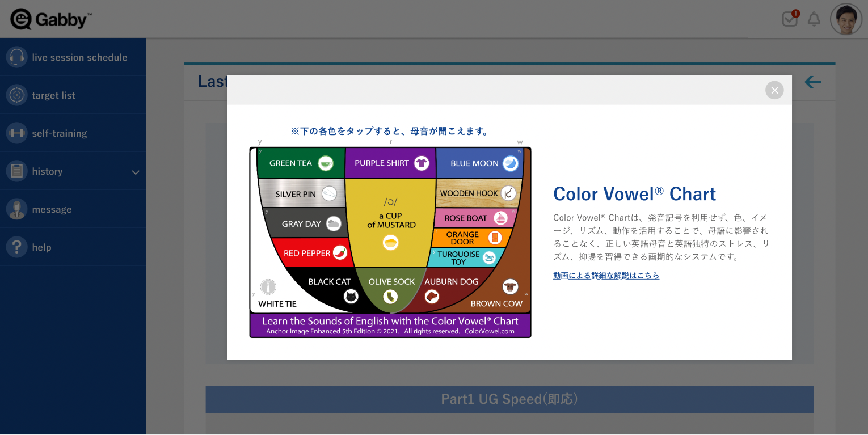Viewport: 868px width, 435px height.
Task: Click the history clipboard icon
Action: coord(16,171)
